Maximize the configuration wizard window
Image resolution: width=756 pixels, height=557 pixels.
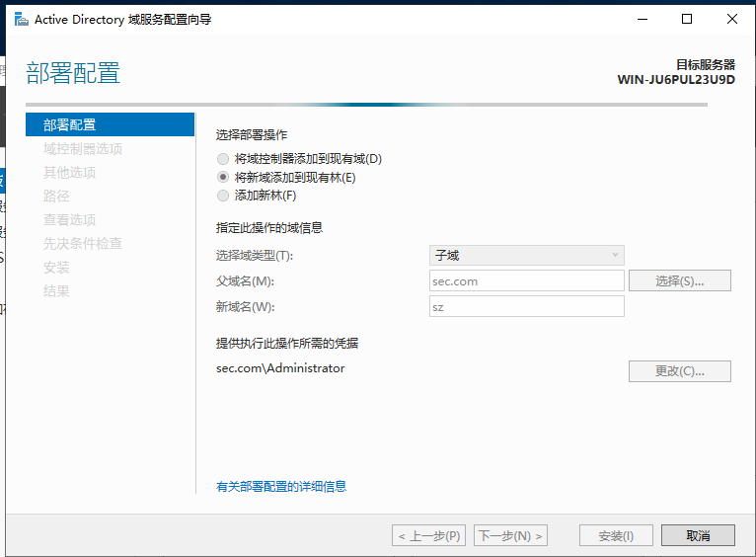pyautogui.click(x=687, y=19)
